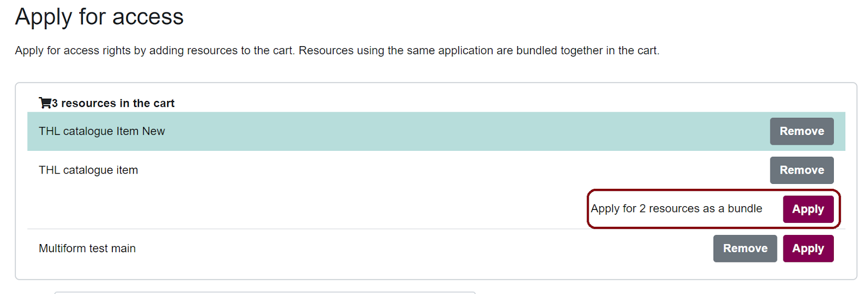Viewport: 868px width, 294px height.
Task: Apply for Multiform test main
Action: click(x=808, y=248)
